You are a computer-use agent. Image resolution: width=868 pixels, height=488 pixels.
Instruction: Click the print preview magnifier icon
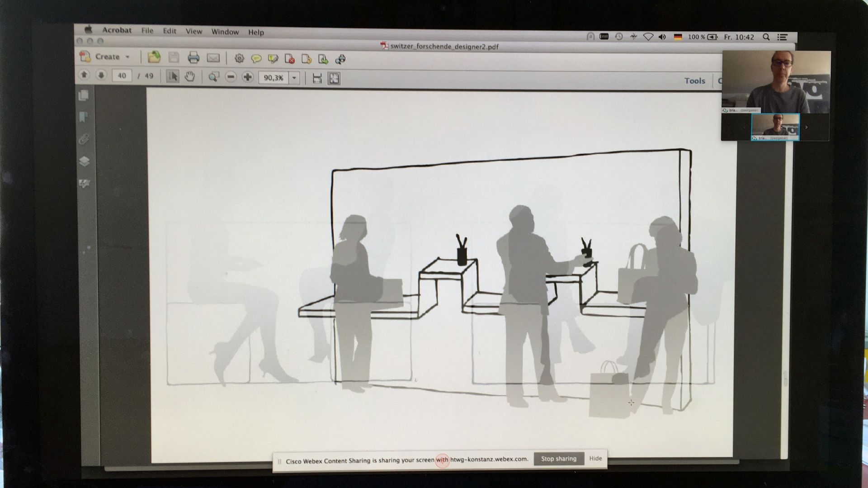click(x=340, y=59)
